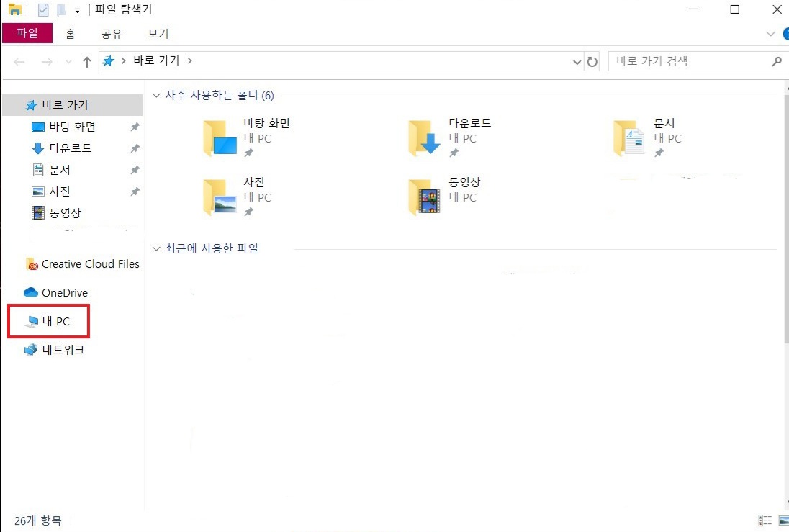Click the pin icon beside sidebar 사진
This screenshot has height=532, width=789.
pos(135,191)
